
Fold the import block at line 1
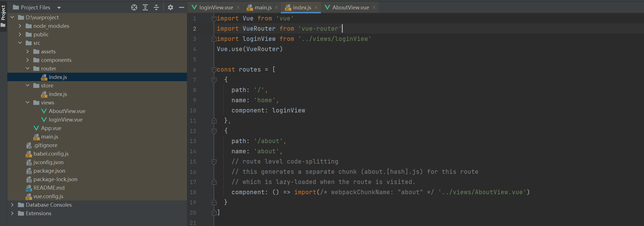tap(214, 19)
